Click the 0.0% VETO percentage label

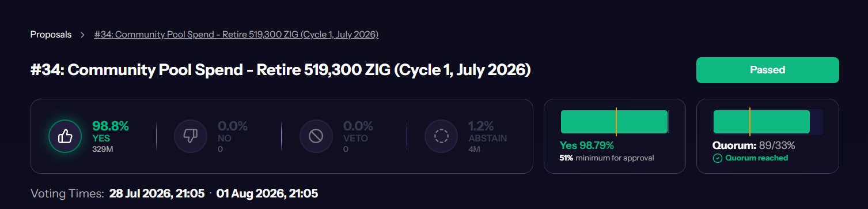pyautogui.click(x=358, y=126)
